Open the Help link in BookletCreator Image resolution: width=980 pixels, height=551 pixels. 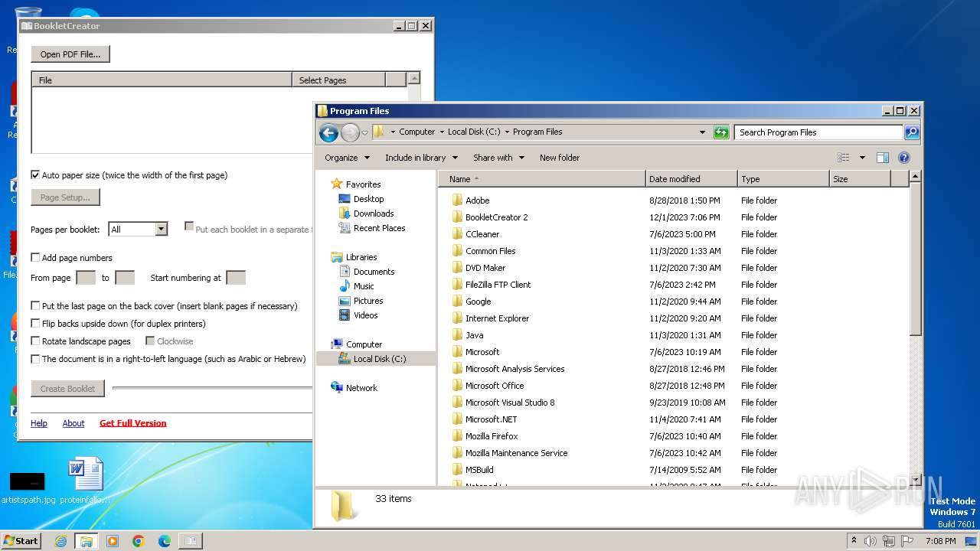click(39, 423)
